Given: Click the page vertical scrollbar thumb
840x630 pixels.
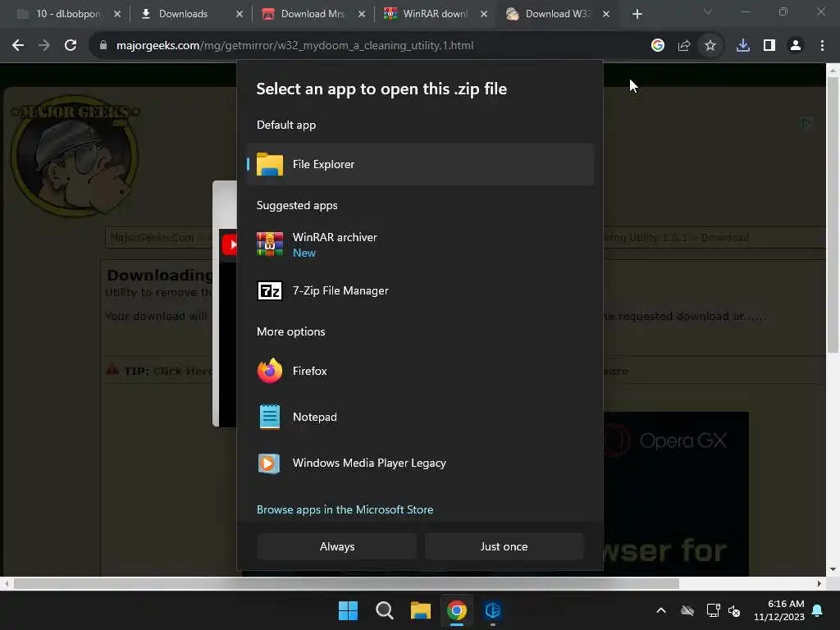Looking at the screenshot, I should [833, 215].
